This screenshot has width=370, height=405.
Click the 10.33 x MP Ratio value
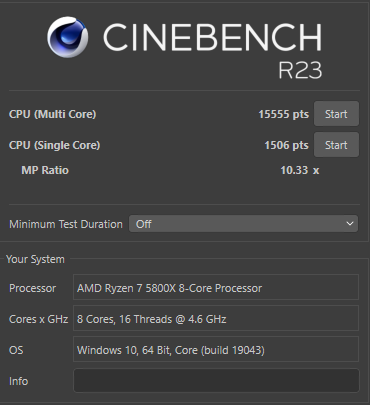[x=300, y=170]
